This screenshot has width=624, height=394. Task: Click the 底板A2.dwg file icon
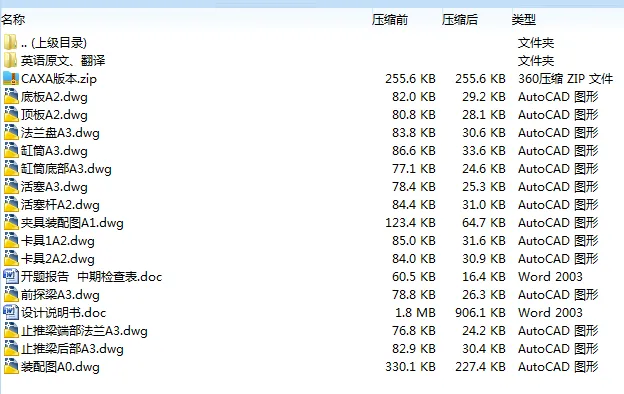click(11, 96)
